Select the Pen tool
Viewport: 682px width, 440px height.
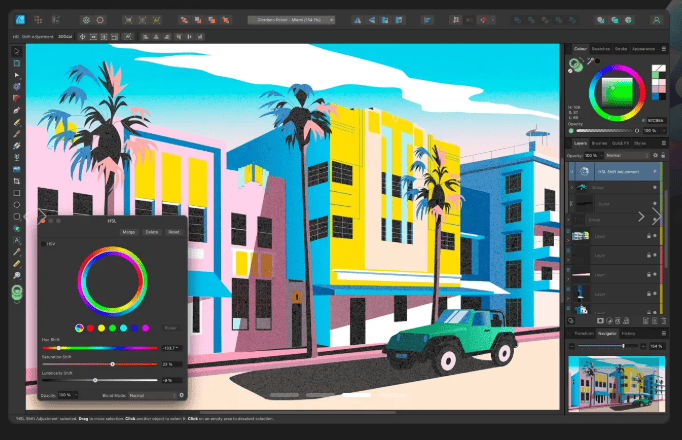pyautogui.click(x=17, y=110)
